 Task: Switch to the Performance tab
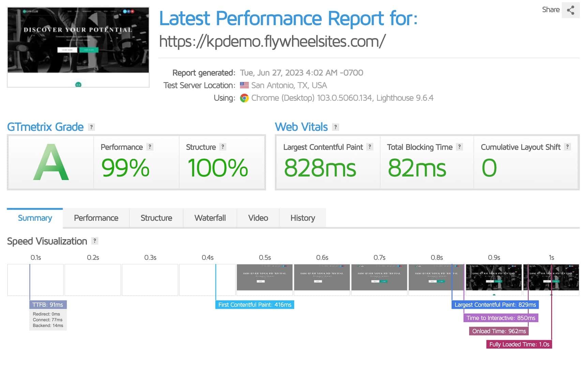coord(96,218)
